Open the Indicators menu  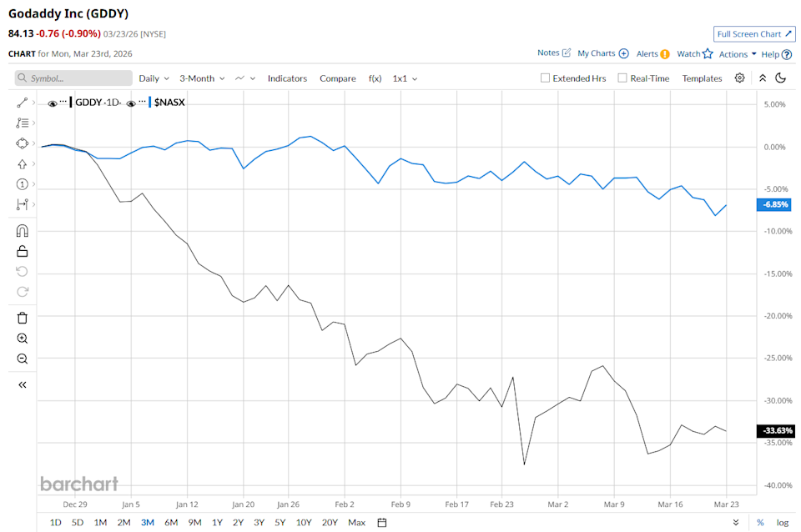click(x=287, y=78)
